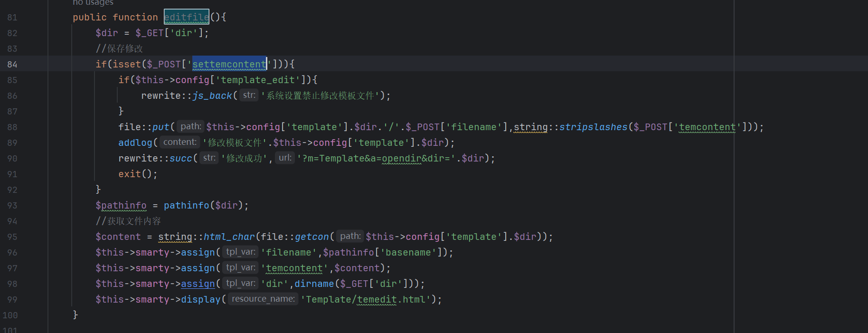The image size is (868, 333).
Task: Click the exit call on line 91
Action: [x=130, y=174]
